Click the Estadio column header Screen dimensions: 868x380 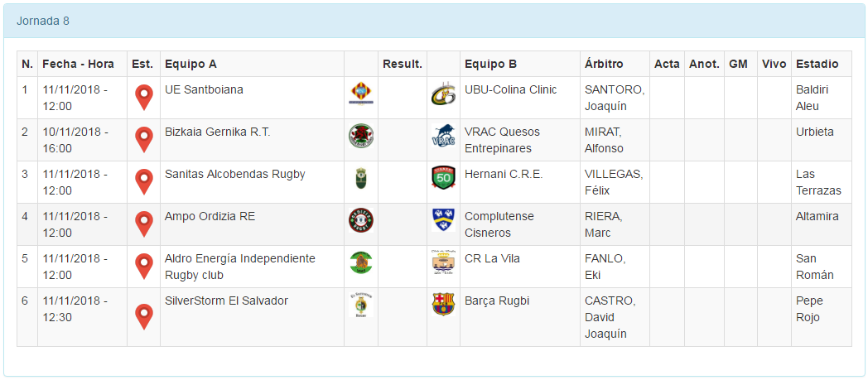point(817,64)
